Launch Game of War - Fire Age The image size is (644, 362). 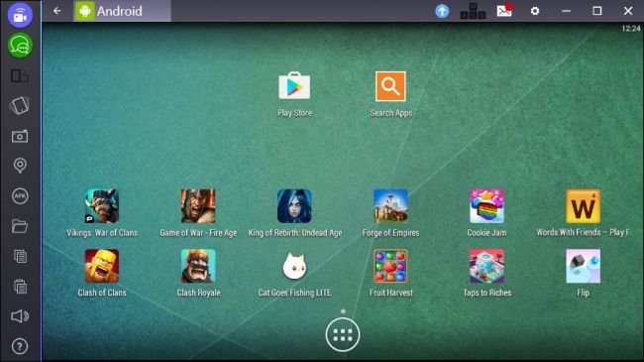click(198, 206)
